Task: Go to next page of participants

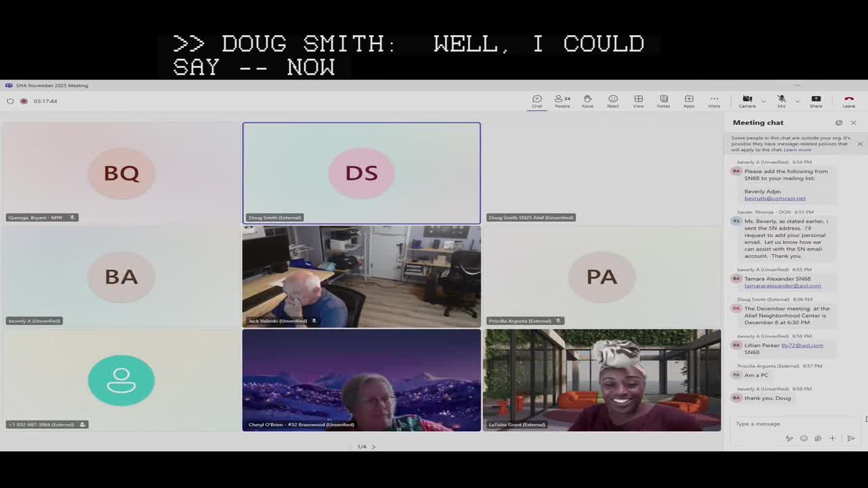Action: click(374, 447)
